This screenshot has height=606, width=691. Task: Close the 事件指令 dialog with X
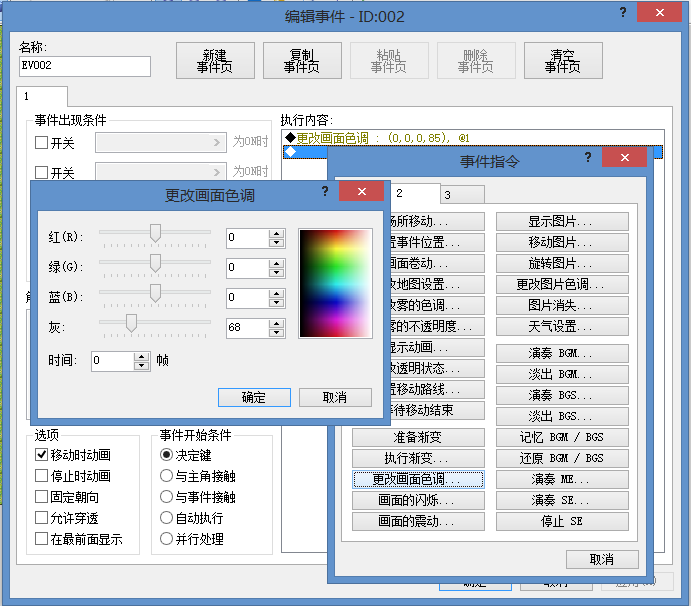tap(624, 157)
